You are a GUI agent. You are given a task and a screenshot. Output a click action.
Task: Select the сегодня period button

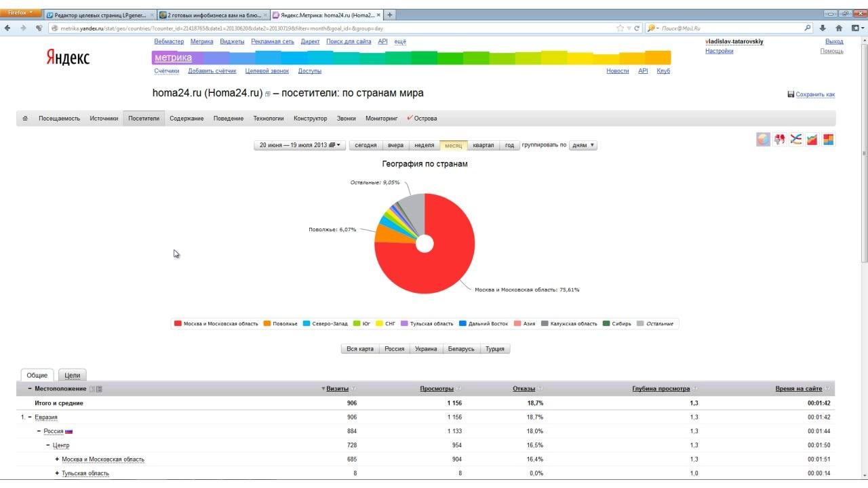[x=366, y=145]
